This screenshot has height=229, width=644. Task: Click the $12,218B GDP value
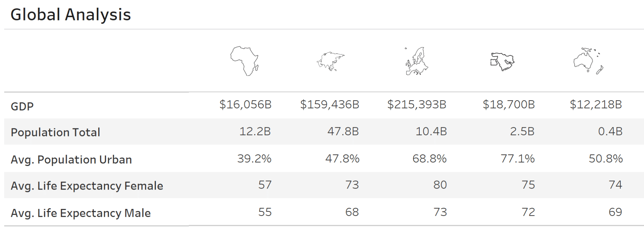pos(596,104)
